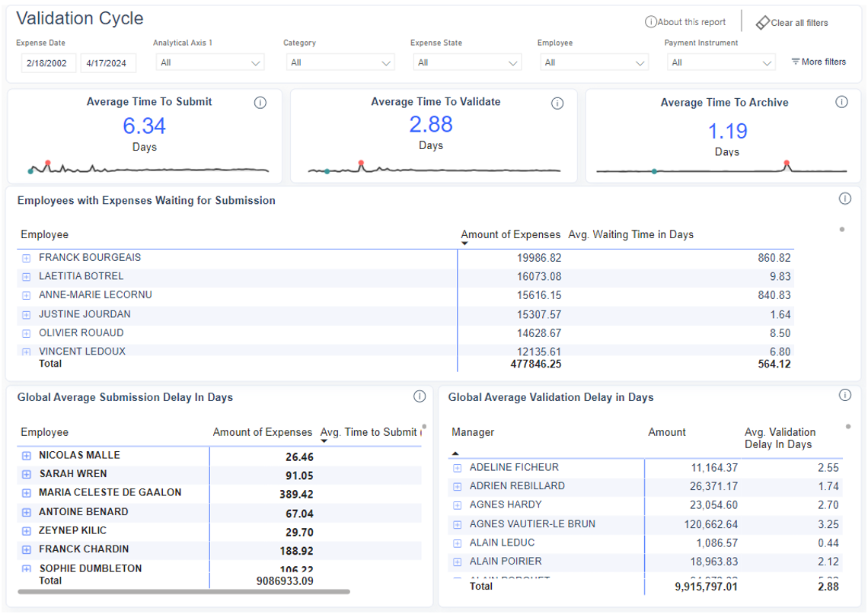The height and width of the screenshot is (614, 868).
Task: Click info icon on Average Time To Validate card
Action: point(557,103)
